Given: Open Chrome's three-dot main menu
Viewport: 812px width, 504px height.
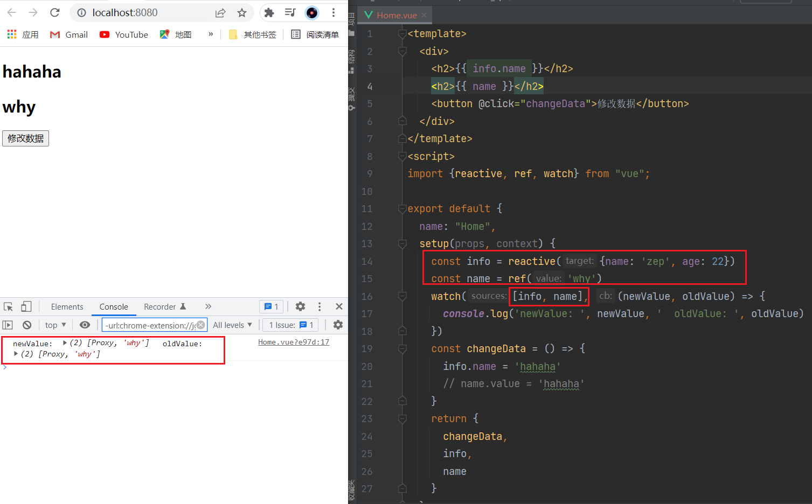Looking at the screenshot, I should coord(334,12).
